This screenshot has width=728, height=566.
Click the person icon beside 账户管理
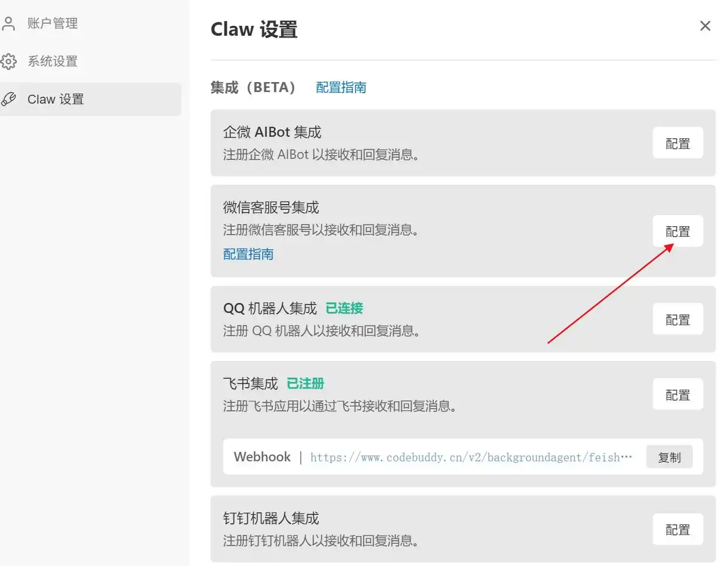[9, 23]
